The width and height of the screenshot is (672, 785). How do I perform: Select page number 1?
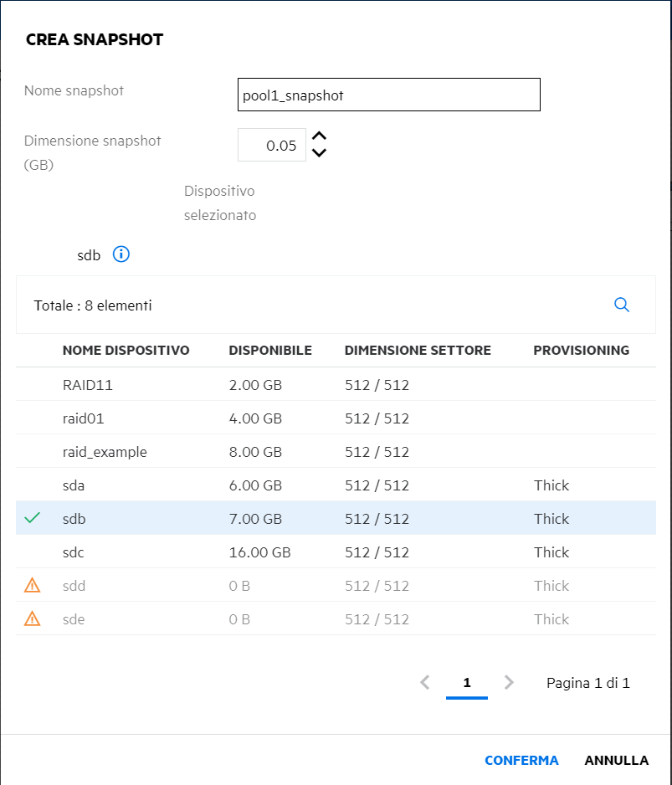467,683
